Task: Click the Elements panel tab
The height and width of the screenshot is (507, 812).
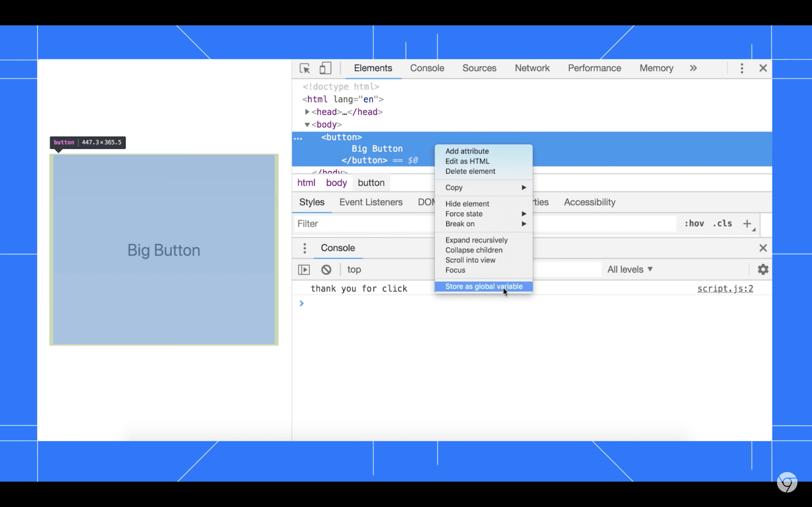Action: (373, 68)
